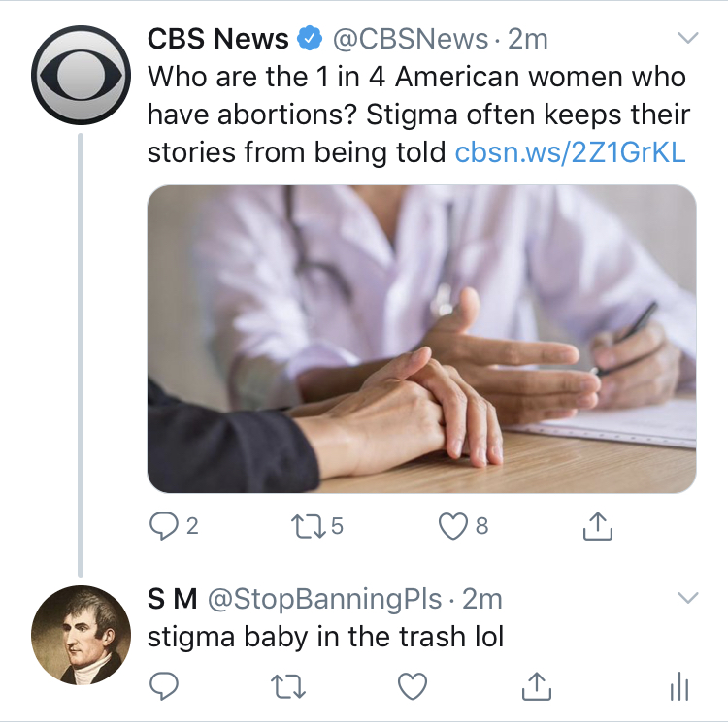Share the CBS News tweet
This screenshot has height=726, width=728.
(x=598, y=526)
